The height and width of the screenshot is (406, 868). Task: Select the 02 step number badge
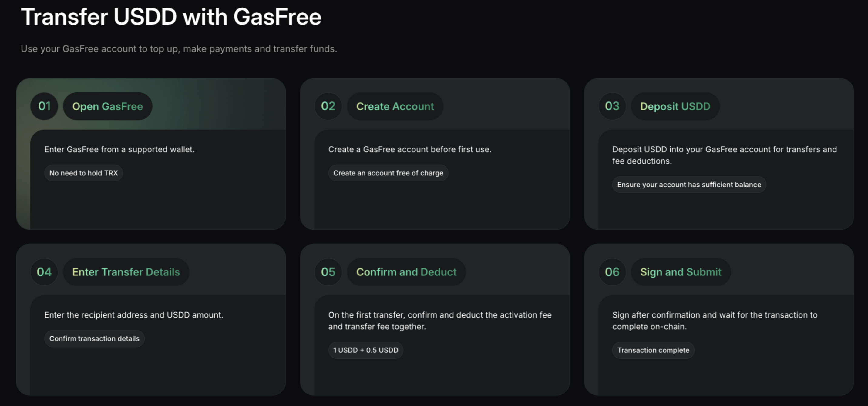click(328, 106)
